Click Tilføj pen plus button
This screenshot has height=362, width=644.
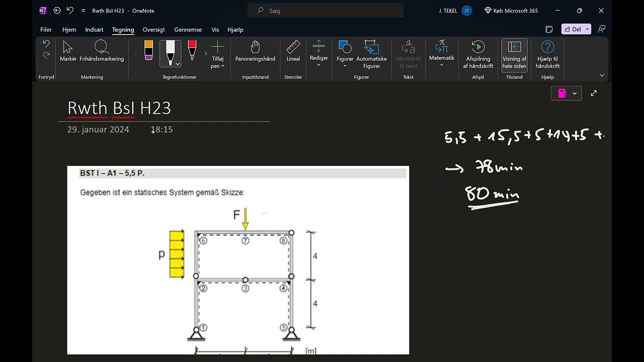217,54
